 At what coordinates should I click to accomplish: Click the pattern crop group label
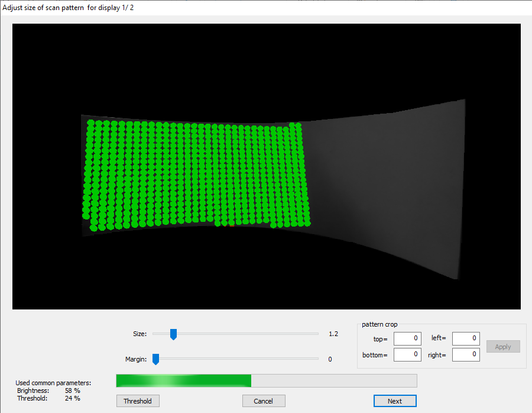379,324
